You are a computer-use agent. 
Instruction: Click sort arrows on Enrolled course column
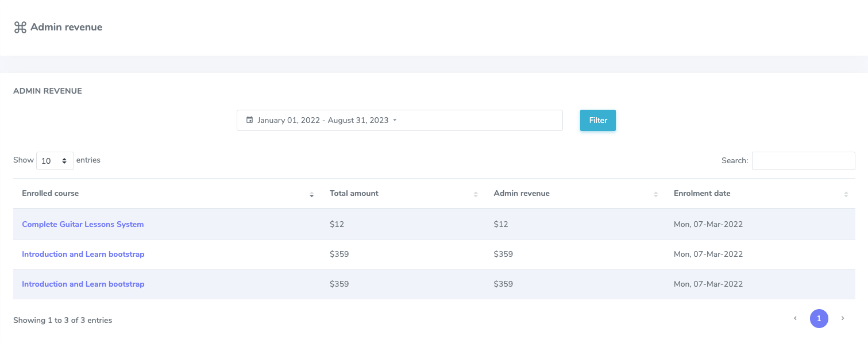click(311, 194)
